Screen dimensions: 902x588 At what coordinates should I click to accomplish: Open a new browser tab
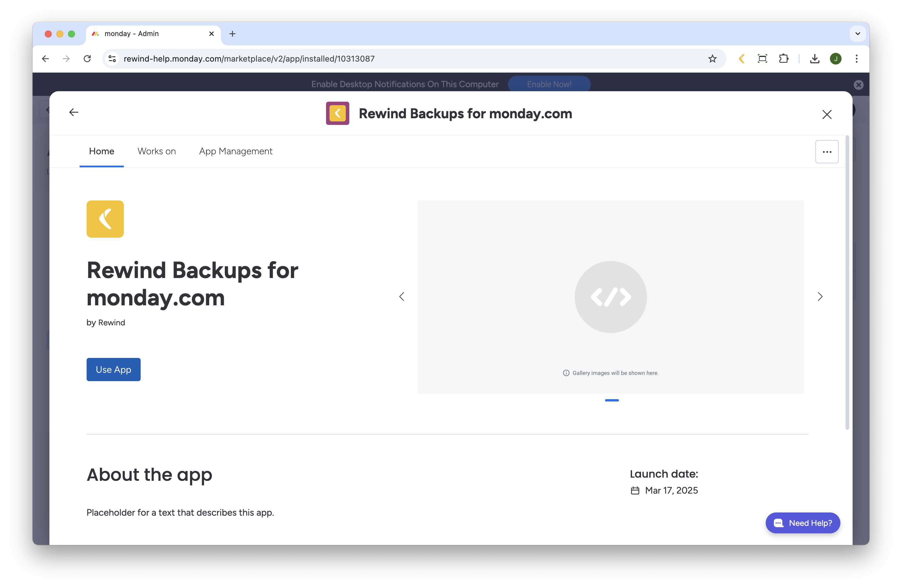click(x=232, y=34)
